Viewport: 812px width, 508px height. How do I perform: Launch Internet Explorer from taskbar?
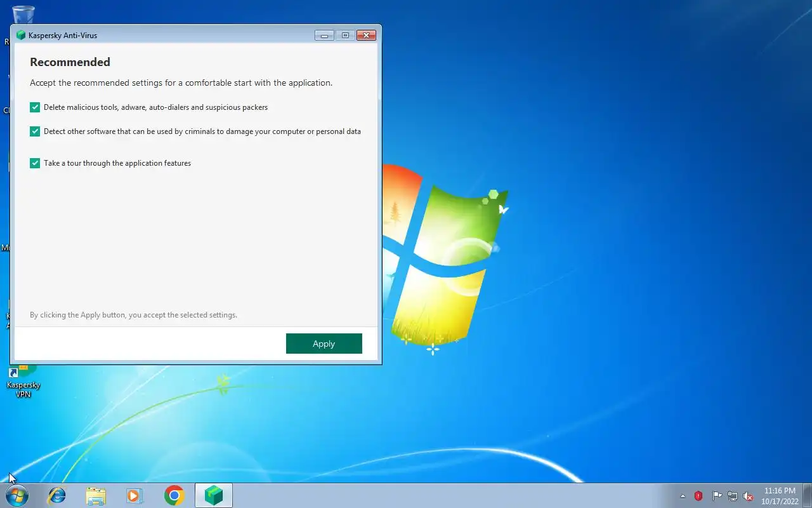(57, 495)
